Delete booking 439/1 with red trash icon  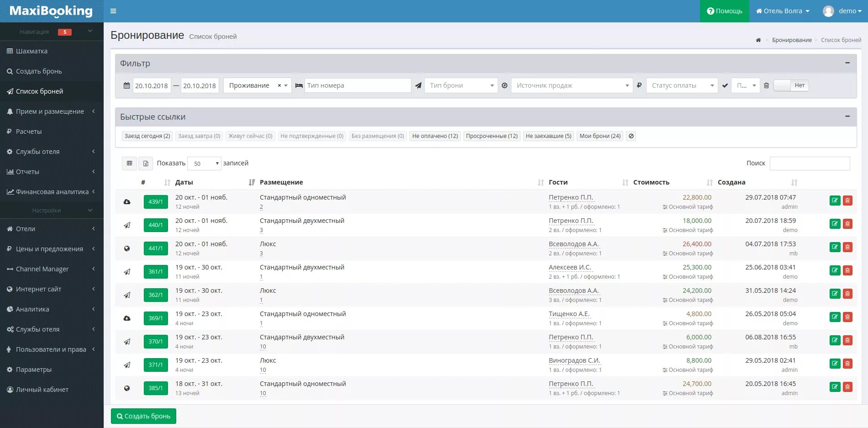[x=847, y=201]
